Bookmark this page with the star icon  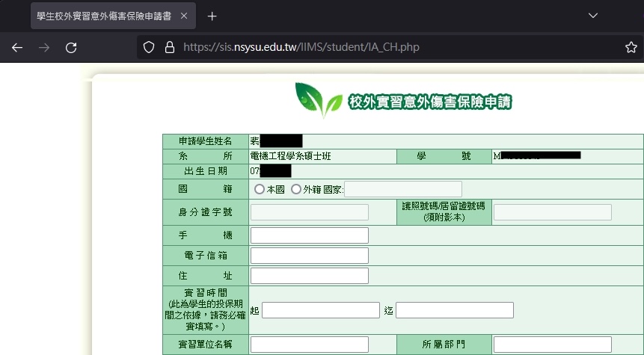[x=631, y=47]
